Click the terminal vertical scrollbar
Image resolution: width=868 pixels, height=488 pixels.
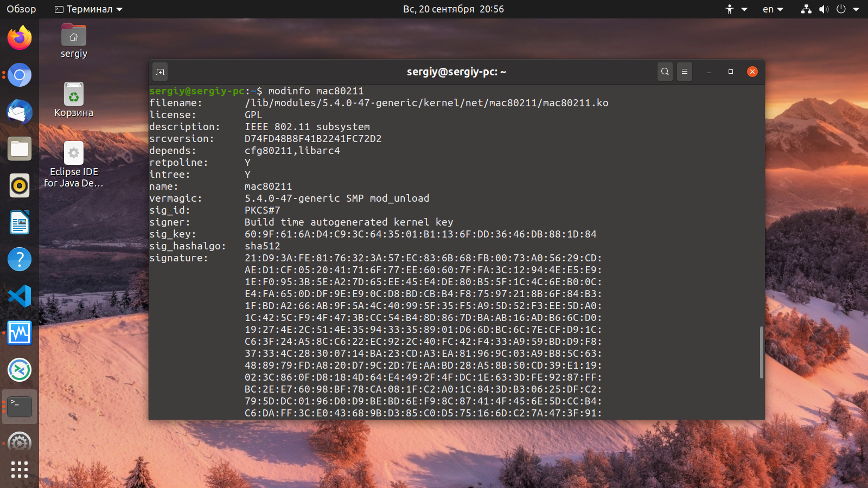pos(761,352)
